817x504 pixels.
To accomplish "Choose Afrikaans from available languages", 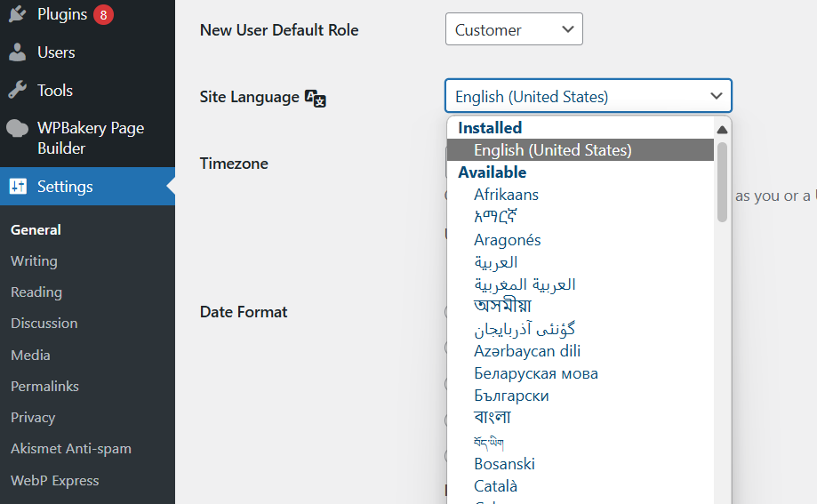I will pos(506,195).
